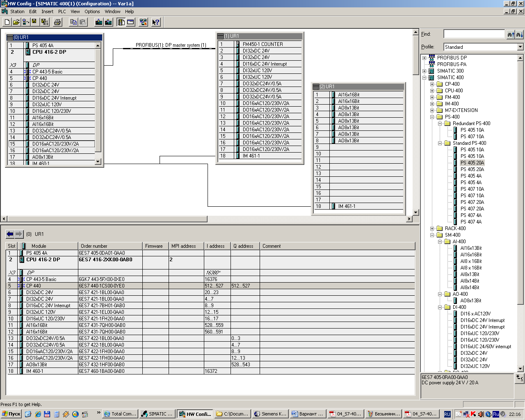The width and height of the screenshot is (525, 420).
Task: Click the New station toolbar icon
Action: point(7,22)
